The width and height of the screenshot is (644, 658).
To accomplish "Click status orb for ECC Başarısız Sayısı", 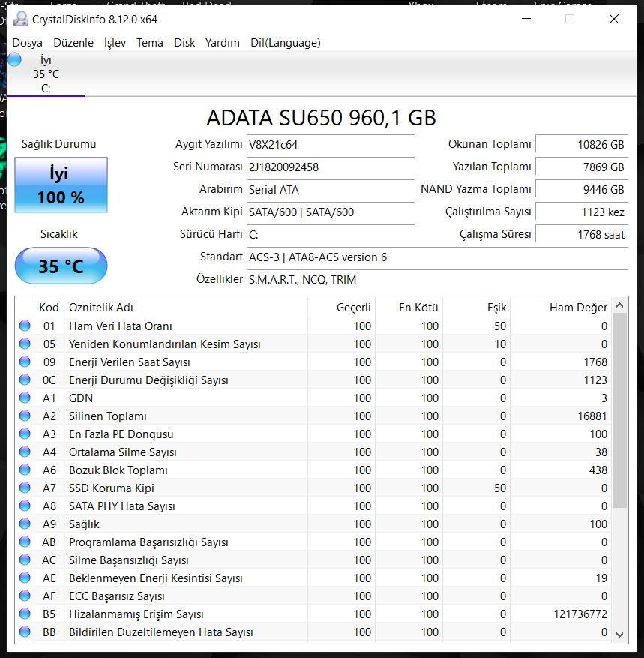I will [25, 596].
